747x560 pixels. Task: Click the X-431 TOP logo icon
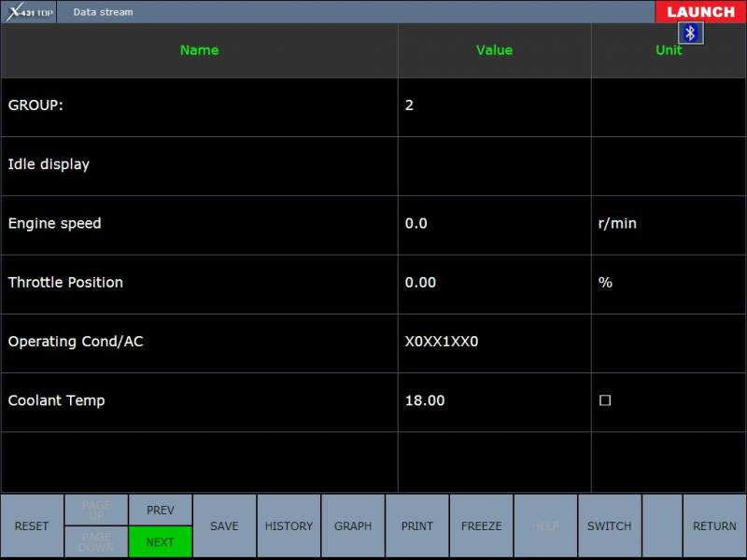click(29, 12)
